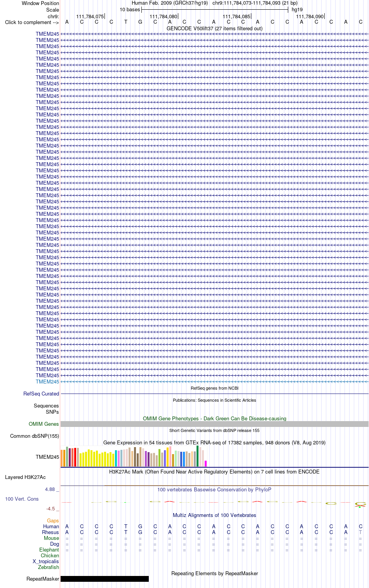
Task: Click the pale 'T' in the Rhesus row
Action: (x=360, y=532)
